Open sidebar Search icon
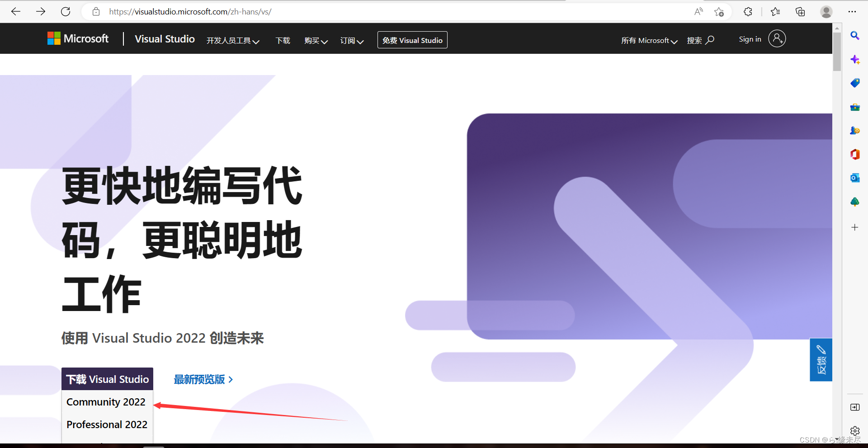 [x=855, y=35]
